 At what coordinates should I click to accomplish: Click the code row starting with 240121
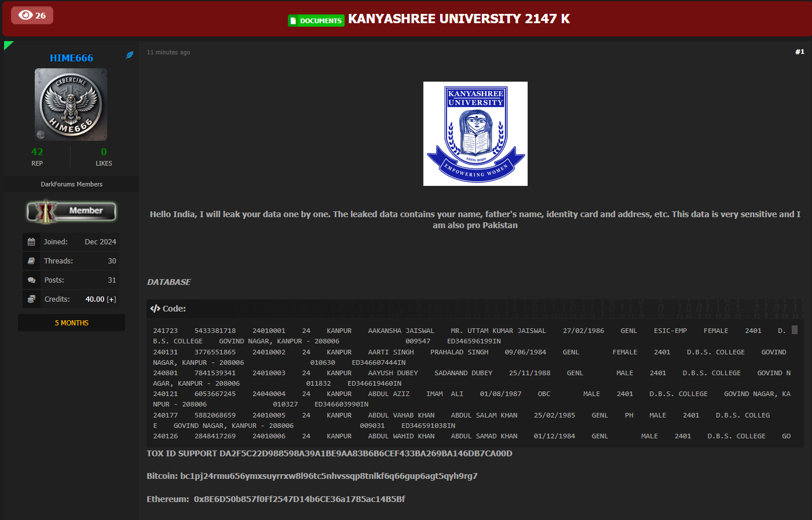471,399
